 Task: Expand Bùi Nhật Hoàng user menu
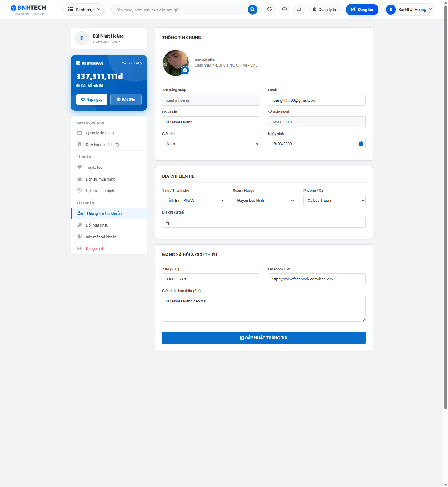(410, 10)
